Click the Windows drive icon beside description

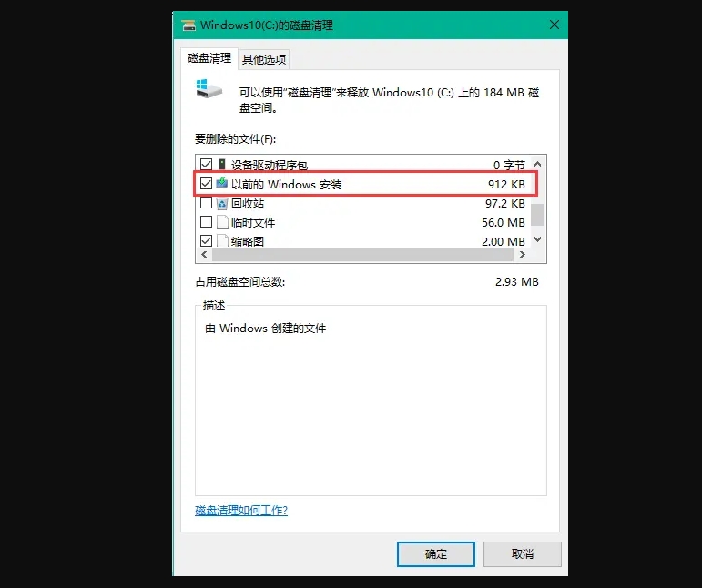(x=209, y=88)
